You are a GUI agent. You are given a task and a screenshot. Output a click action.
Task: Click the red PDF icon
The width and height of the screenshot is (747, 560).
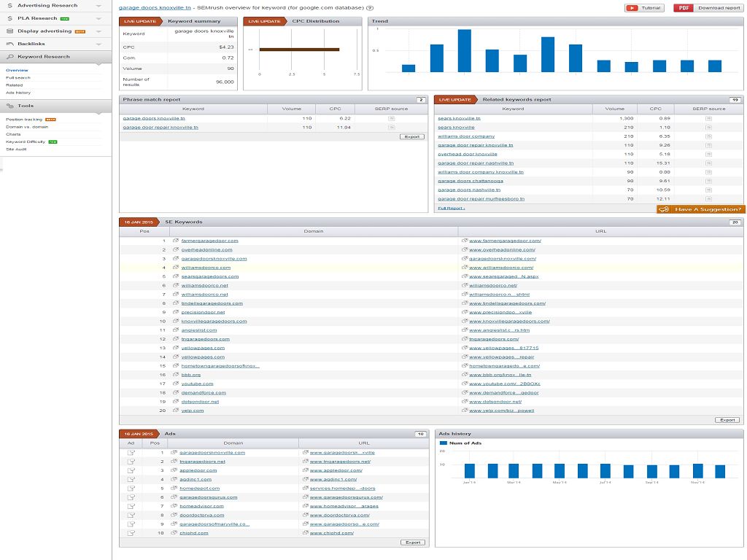click(x=683, y=8)
